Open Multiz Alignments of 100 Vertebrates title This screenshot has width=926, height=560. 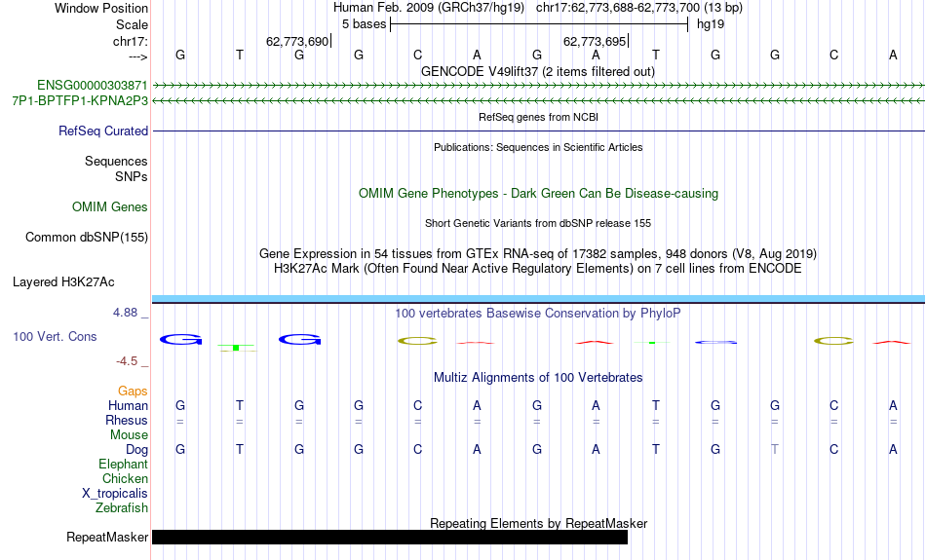pyautogui.click(x=538, y=378)
